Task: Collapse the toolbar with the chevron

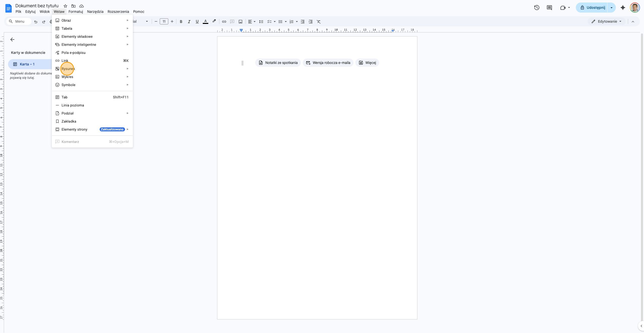Action: pyautogui.click(x=633, y=22)
